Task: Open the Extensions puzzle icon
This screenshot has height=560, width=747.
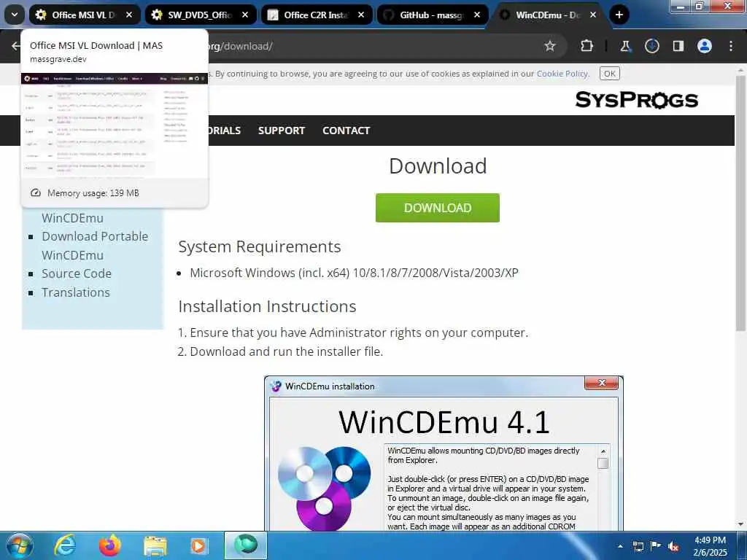Action: point(587,46)
